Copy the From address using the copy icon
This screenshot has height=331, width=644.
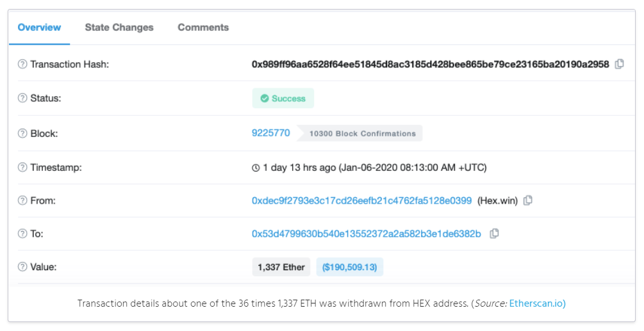pos(528,200)
